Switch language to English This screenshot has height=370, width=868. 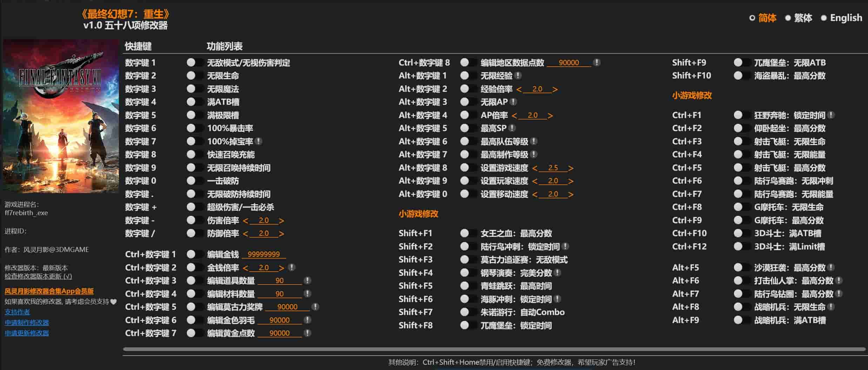(841, 18)
